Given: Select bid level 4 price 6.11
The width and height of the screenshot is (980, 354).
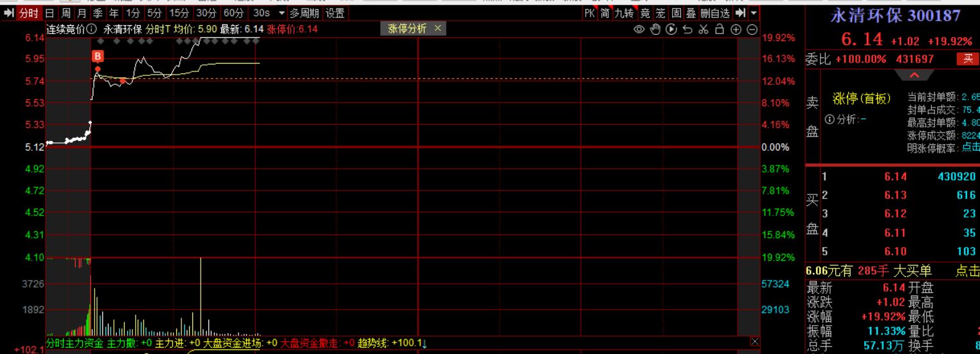Looking at the screenshot, I should [895, 233].
